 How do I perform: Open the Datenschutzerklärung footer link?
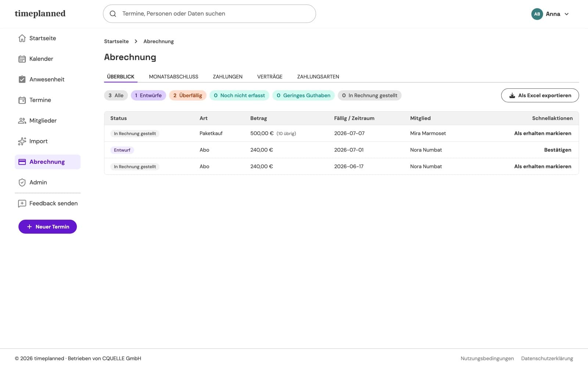click(547, 358)
